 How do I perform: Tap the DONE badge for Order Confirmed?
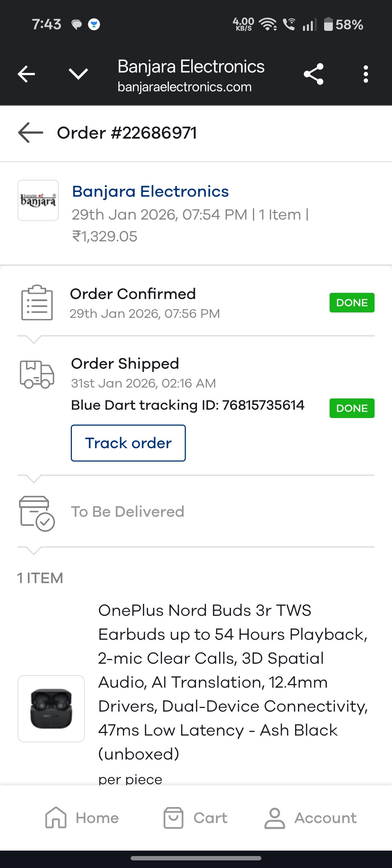pos(352,303)
